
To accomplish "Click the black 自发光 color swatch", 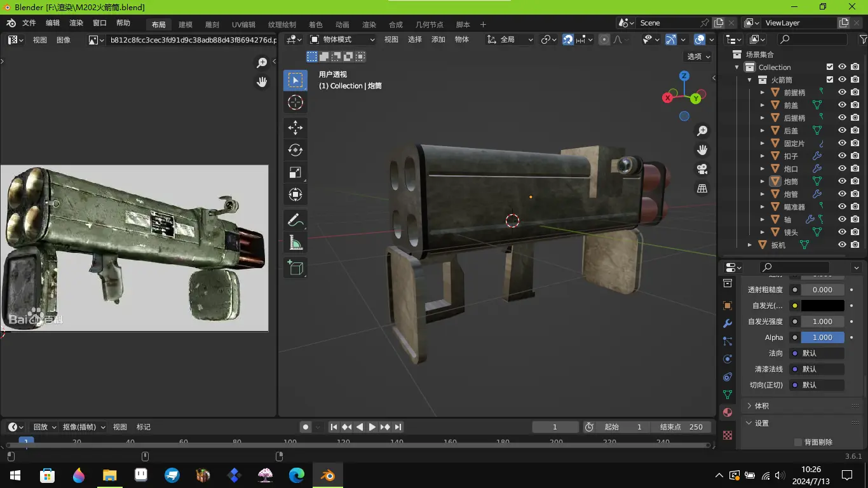I will [x=822, y=306].
